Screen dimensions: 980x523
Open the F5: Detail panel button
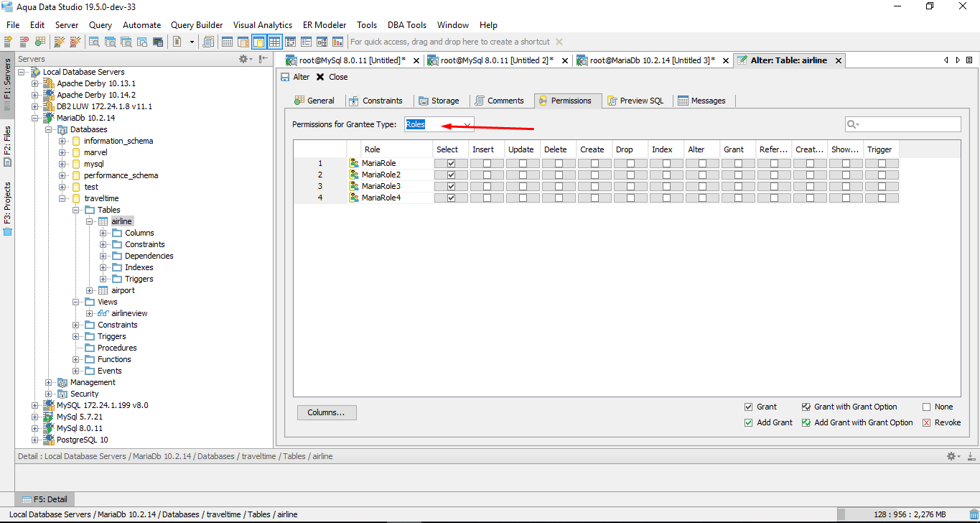(45, 499)
